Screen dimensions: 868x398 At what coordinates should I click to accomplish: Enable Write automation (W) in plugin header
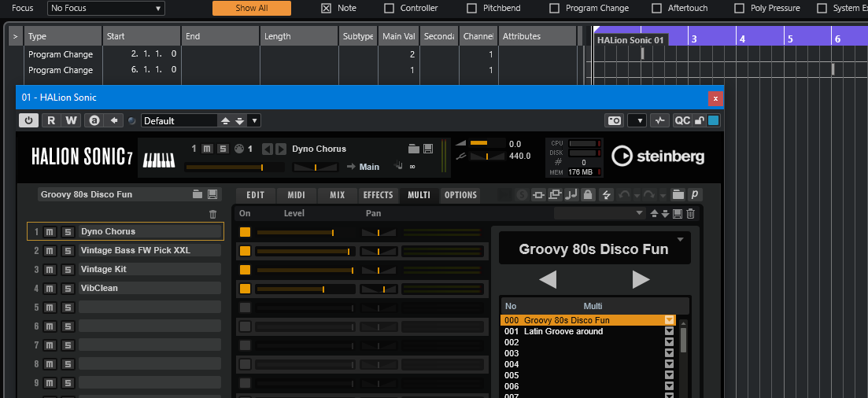point(71,120)
